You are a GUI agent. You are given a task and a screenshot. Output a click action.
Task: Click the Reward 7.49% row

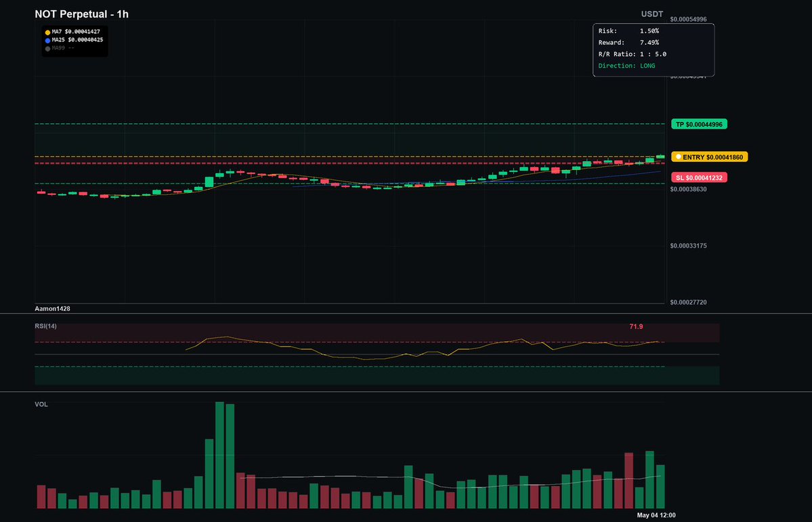click(628, 43)
